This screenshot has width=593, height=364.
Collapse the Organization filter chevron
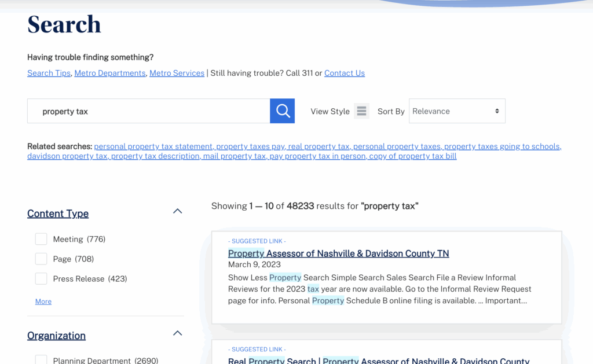pyautogui.click(x=178, y=333)
